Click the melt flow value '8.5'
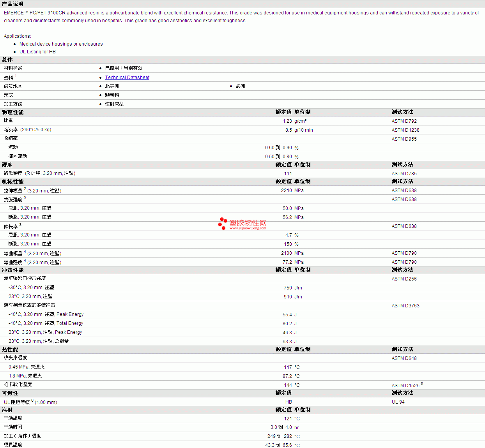Viewport: 485px width, 448px height. [x=289, y=130]
